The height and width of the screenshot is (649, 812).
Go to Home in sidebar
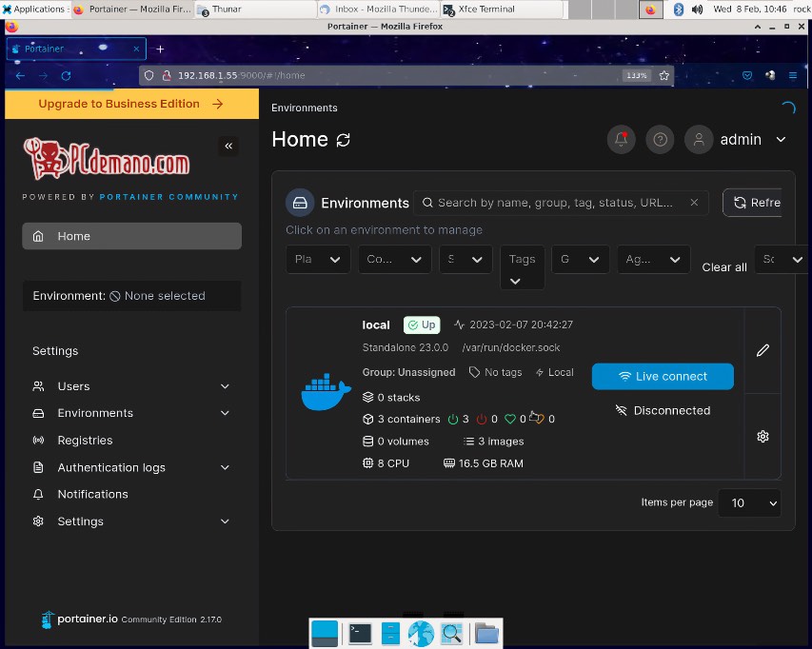(131, 236)
